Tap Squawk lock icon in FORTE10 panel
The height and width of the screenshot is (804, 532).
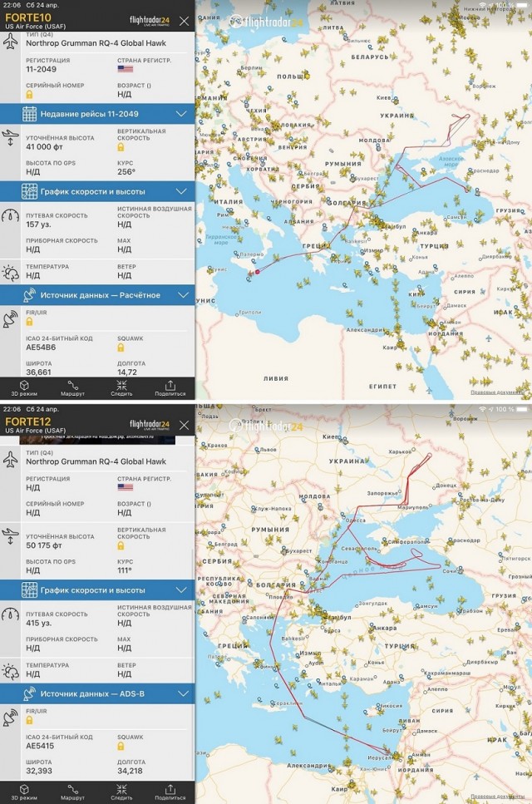pyautogui.click(x=121, y=348)
